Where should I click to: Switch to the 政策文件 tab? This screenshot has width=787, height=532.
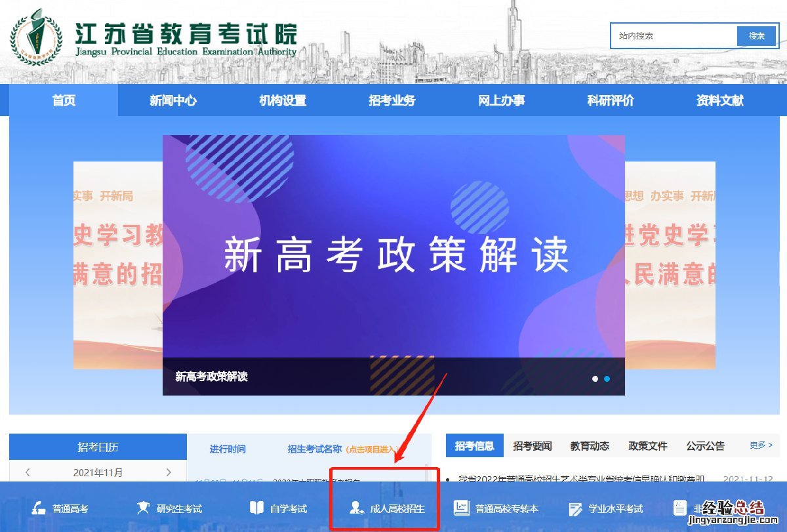point(648,446)
